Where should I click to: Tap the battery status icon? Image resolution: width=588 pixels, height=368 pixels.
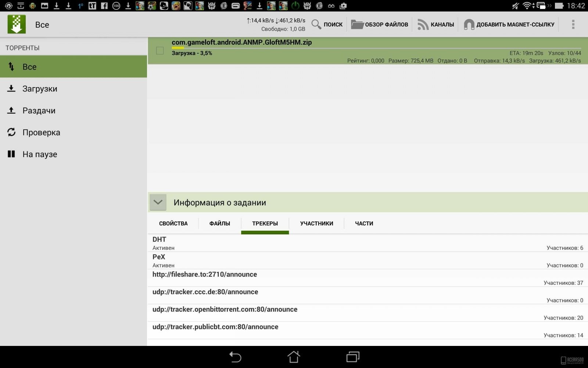[559, 6]
